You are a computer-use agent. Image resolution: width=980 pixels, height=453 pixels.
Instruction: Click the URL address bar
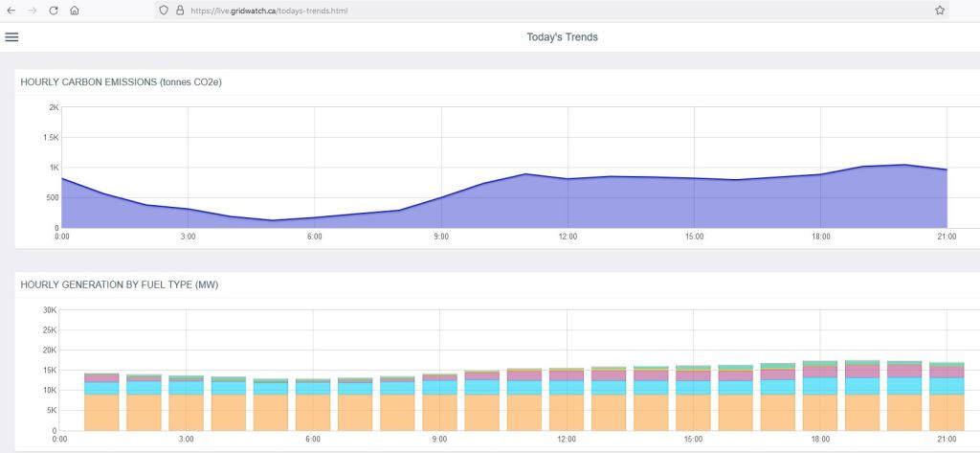tap(479, 10)
